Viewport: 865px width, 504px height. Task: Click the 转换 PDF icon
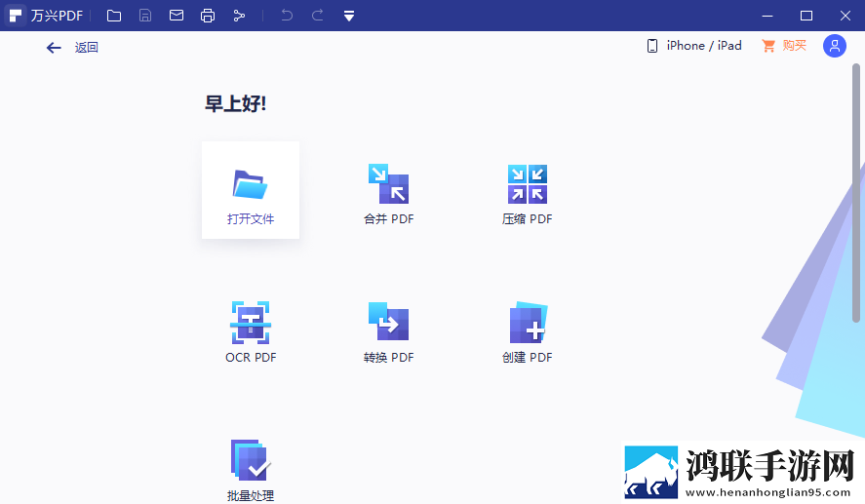388,322
